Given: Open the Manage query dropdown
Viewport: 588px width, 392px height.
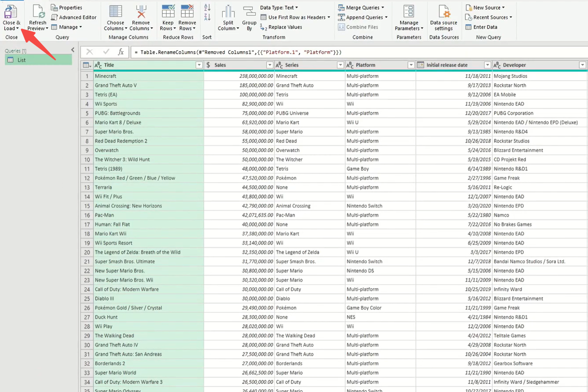Looking at the screenshot, I should [67, 27].
